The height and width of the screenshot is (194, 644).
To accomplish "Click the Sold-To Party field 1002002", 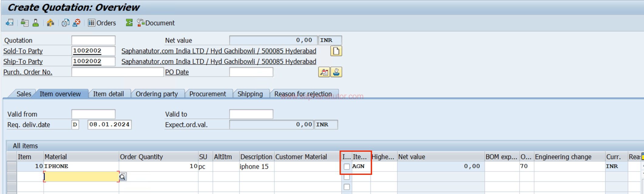I will (93, 51).
